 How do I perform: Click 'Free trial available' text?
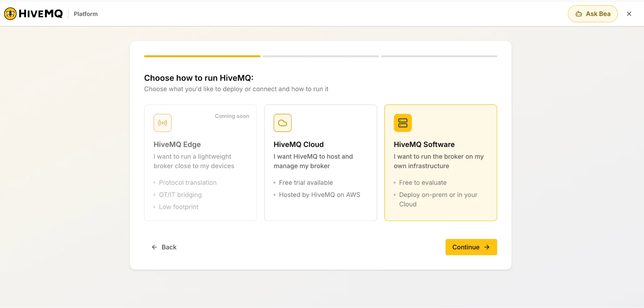tap(306, 183)
